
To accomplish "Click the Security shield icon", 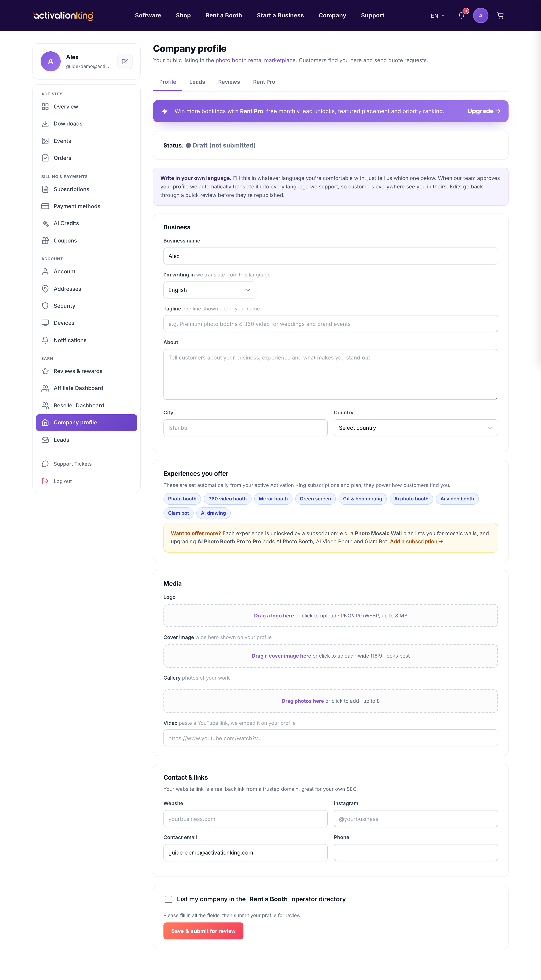I will click(x=45, y=306).
